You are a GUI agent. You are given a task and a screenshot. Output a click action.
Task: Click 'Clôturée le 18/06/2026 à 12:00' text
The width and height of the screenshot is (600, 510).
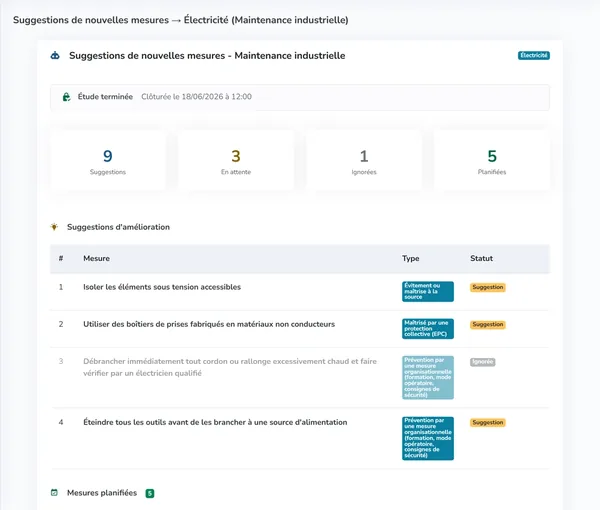click(x=196, y=97)
